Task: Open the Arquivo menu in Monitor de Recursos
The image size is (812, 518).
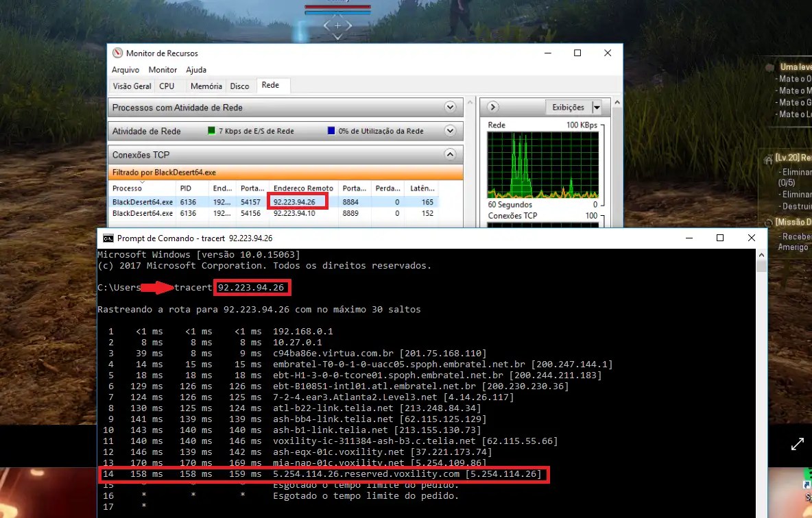Action: coord(126,70)
